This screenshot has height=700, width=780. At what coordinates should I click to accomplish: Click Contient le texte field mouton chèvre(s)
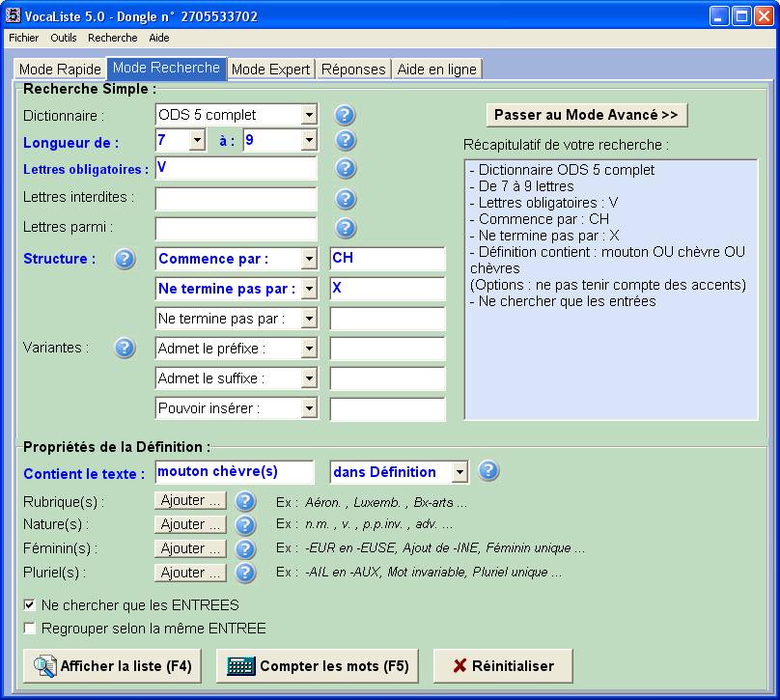point(235,471)
